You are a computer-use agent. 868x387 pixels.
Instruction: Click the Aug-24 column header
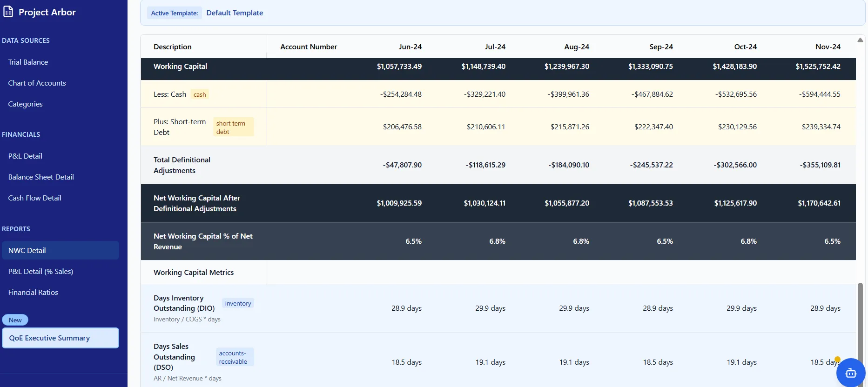click(577, 47)
